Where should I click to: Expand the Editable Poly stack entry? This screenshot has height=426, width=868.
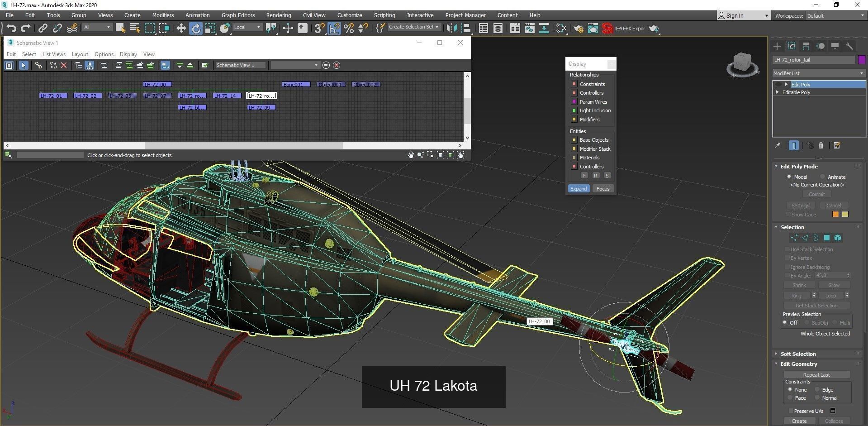pyautogui.click(x=778, y=92)
